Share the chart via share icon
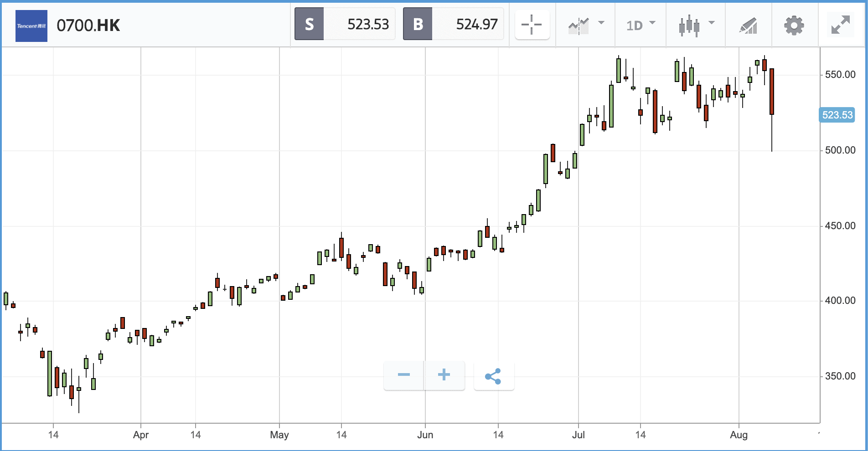The width and height of the screenshot is (868, 451). click(494, 376)
